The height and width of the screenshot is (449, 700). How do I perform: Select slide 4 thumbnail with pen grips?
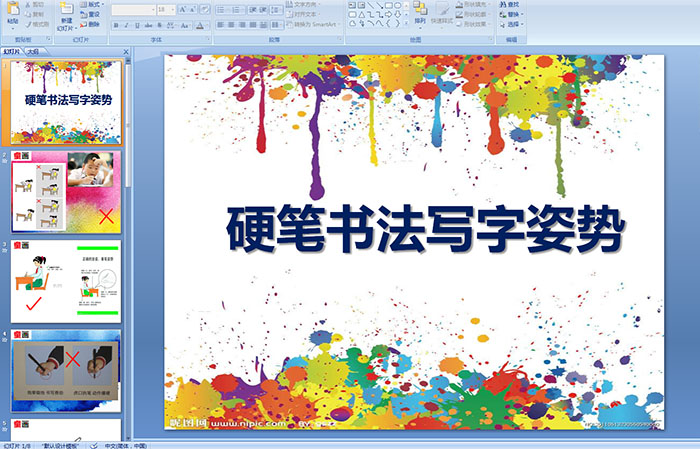click(x=66, y=371)
